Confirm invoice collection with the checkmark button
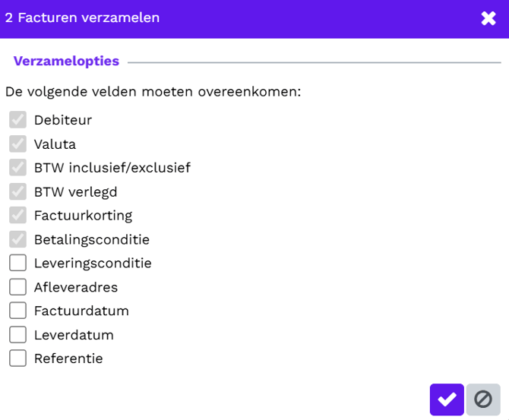The height and width of the screenshot is (420, 509). click(x=447, y=399)
